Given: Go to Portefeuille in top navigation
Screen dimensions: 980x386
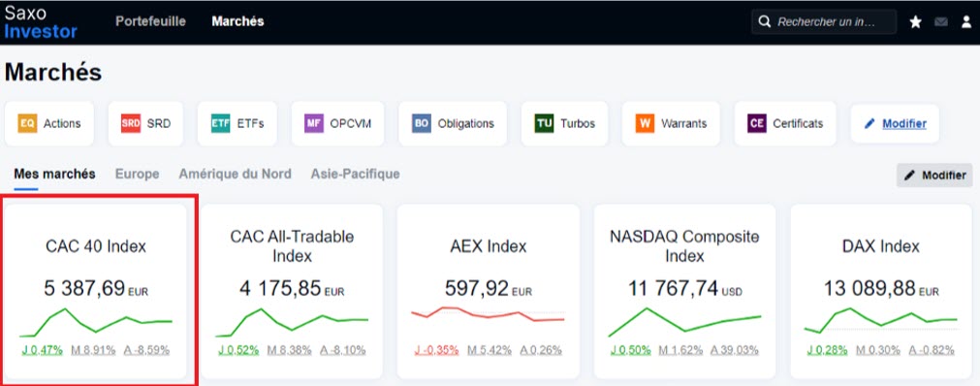Looking at the screenshot, I should [x=150, y=21].
